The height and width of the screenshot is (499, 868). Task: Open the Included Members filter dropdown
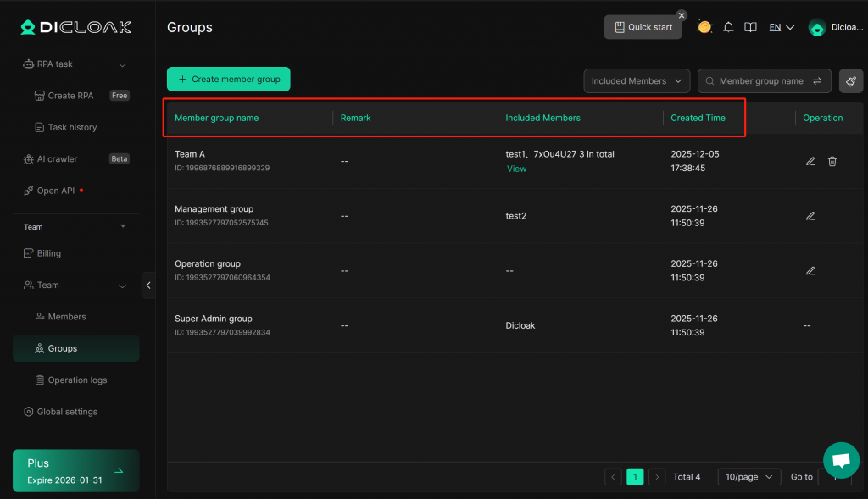[637, 81]
